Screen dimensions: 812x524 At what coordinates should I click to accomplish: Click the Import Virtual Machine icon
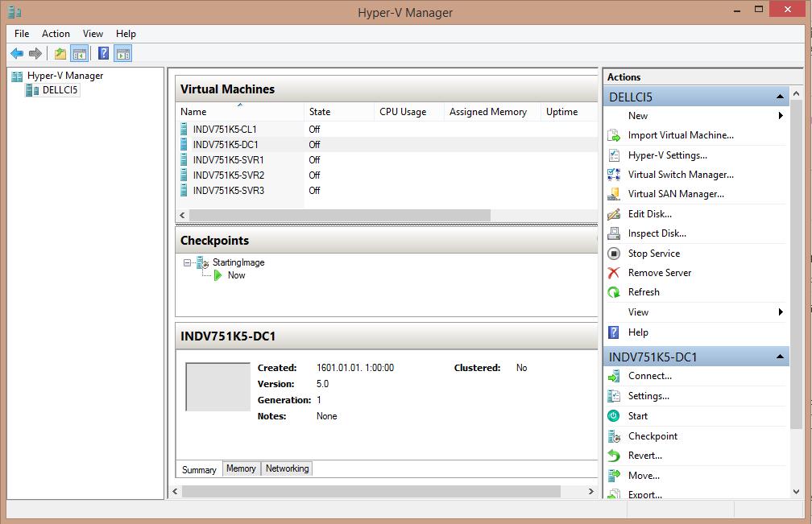click(x=614, y=135)
